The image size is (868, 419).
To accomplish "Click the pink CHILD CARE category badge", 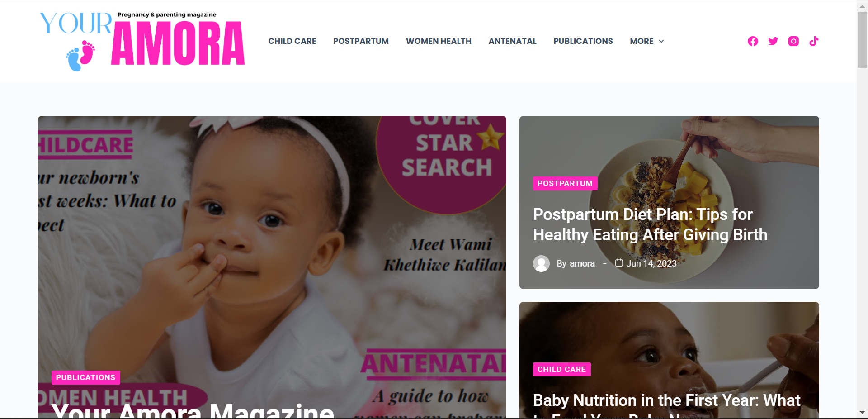I will [561, 369].
